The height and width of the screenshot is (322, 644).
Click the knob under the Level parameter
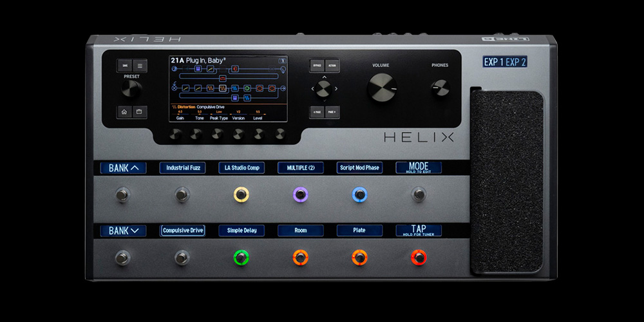point(260,134)
